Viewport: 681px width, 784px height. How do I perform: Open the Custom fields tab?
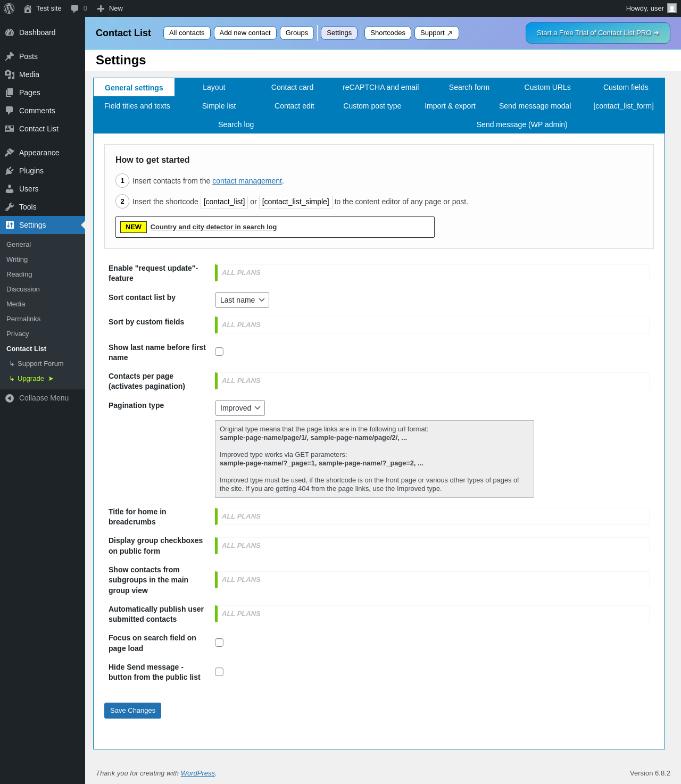pyautogui.click(x=626, y=87)
